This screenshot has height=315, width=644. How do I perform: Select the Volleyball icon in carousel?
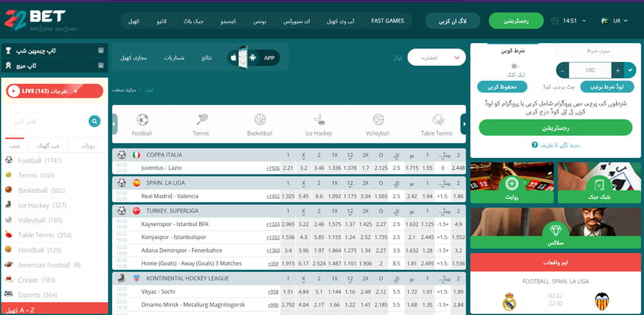[378, 120]
